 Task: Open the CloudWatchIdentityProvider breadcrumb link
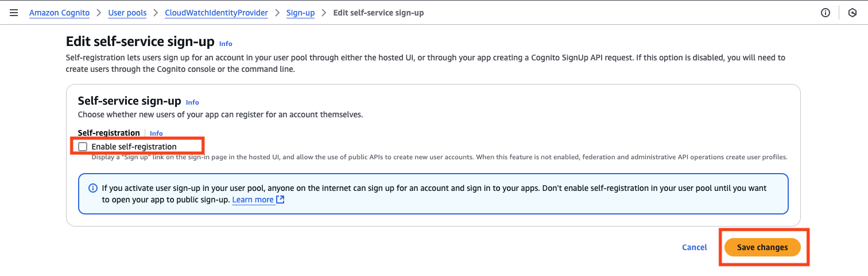tap(216, 13)
